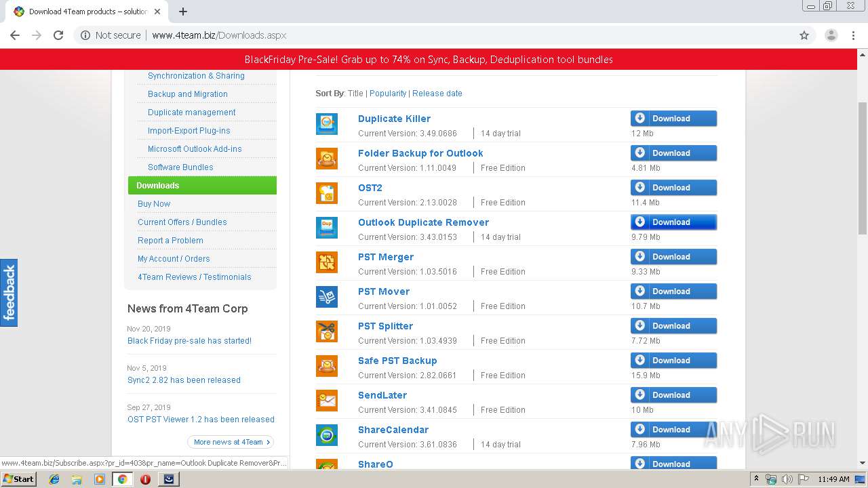Download PST Merger

(673, 257)
